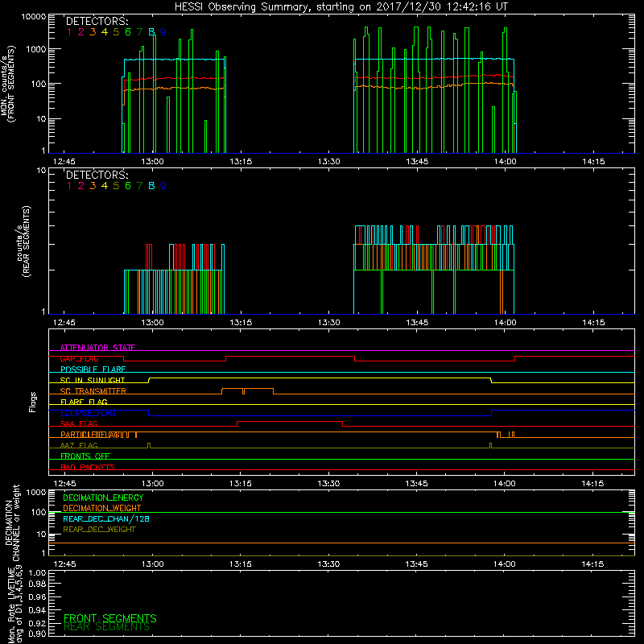
Task: Click the counts/s (REAR SEGMENTS) axis title
Action: 23,242
